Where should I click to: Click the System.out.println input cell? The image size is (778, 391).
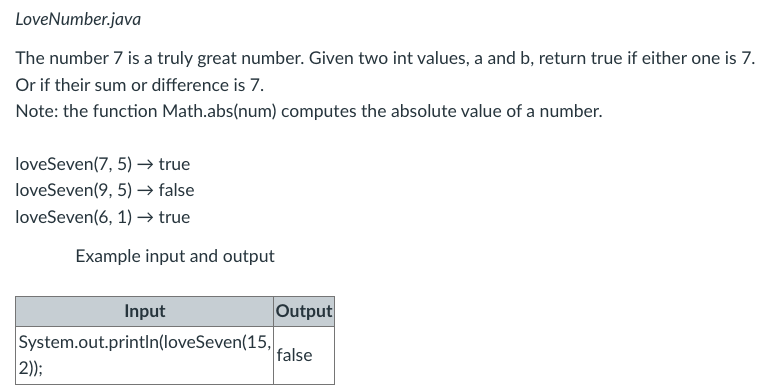(x=144, y=355)
